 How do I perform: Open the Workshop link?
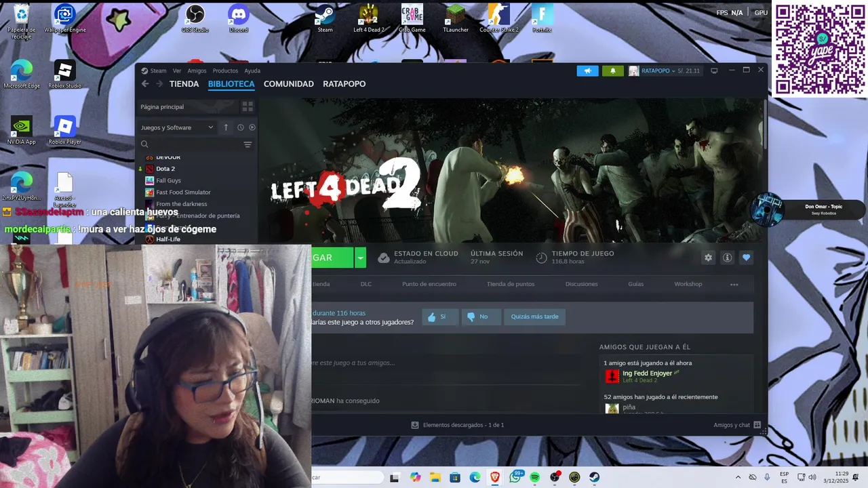click(x=688, y=284)
